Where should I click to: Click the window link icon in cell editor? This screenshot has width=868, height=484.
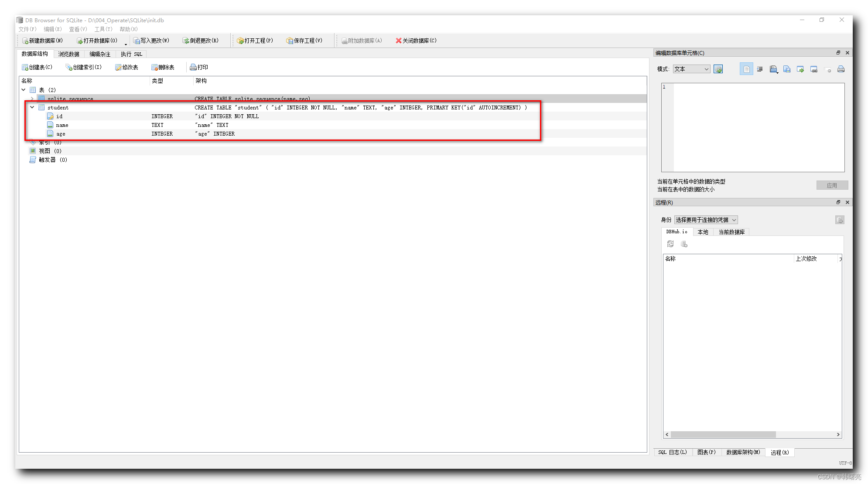point(814,69)
